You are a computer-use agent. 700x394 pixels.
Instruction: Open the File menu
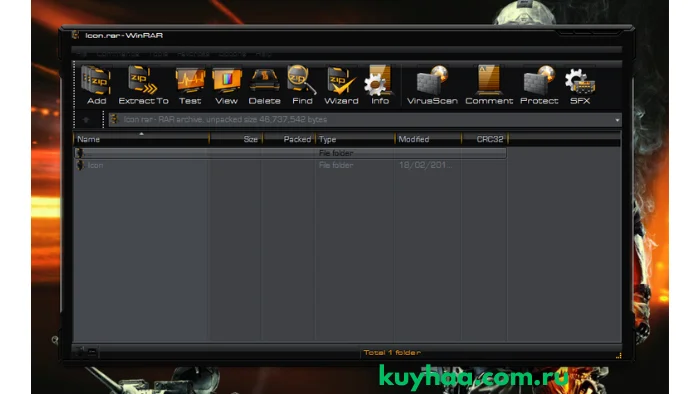coord(82,54)
